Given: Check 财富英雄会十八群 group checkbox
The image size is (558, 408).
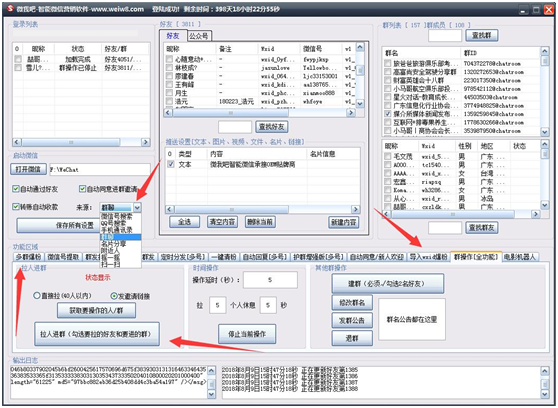Looking at the screenshot, I should (x=388, y=80).
